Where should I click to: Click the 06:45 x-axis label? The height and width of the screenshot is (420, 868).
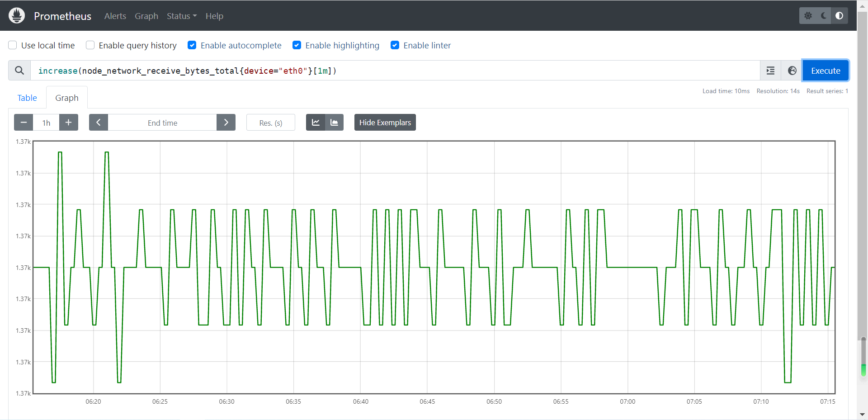point(427,401)
